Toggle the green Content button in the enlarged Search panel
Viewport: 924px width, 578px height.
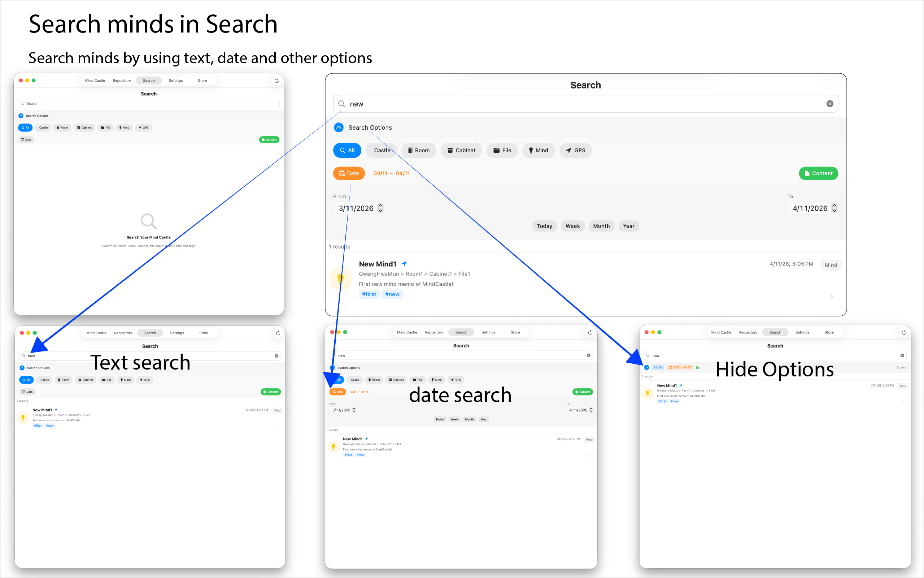click(818, 173)
